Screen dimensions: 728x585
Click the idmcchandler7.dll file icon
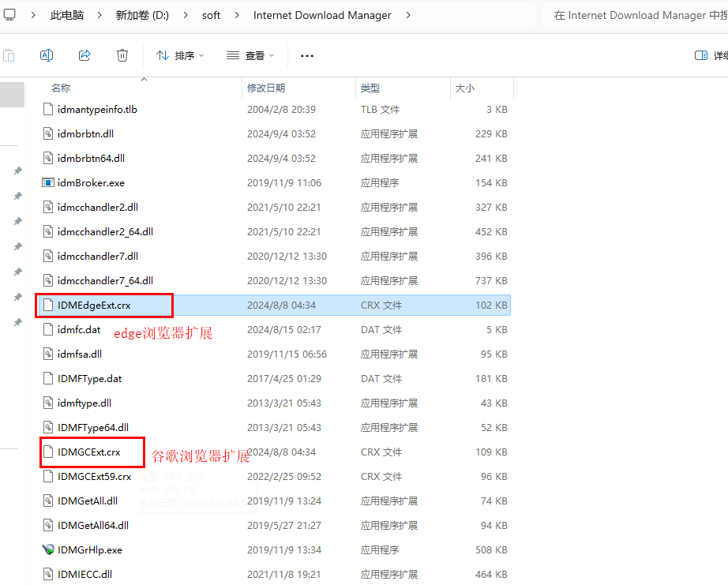[x=48, y=257]
